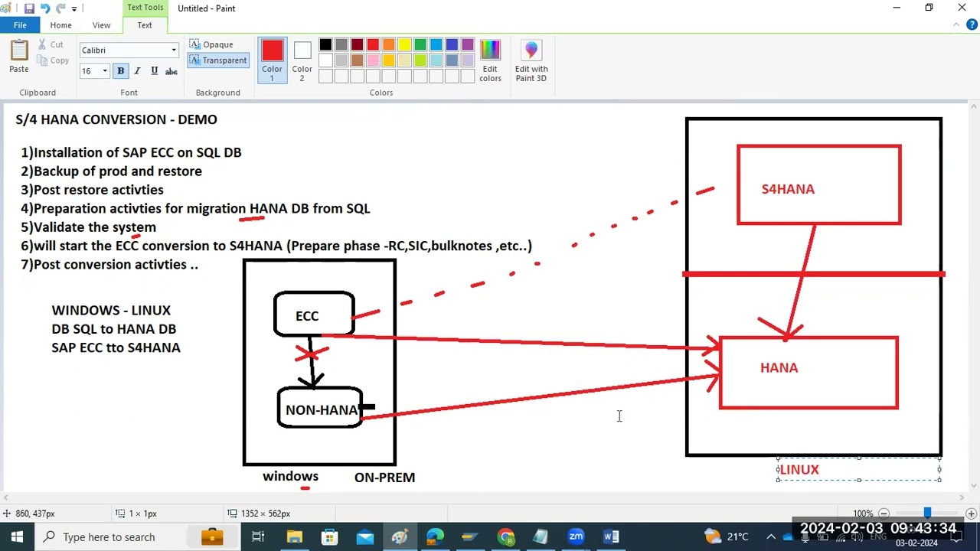Toggle Strikethrough text formatting
The height and width of the screenshot is (551, 980).
171,71
